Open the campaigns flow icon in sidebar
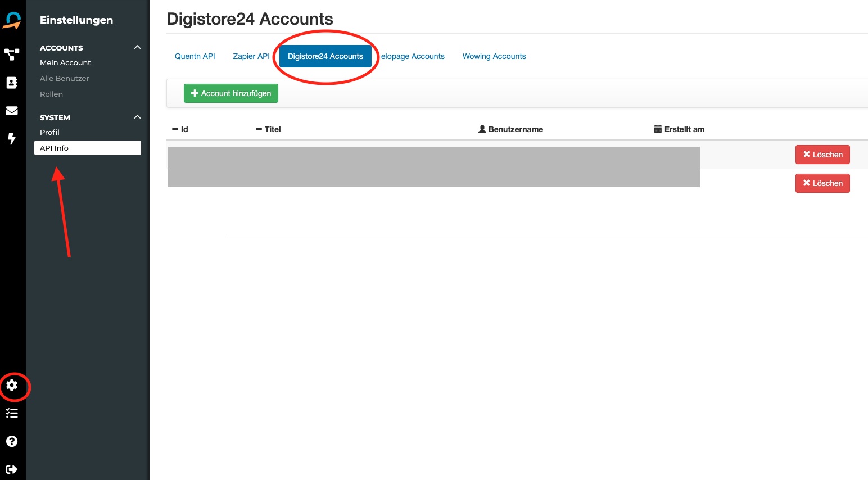The image size is (868, 480). 12,55
